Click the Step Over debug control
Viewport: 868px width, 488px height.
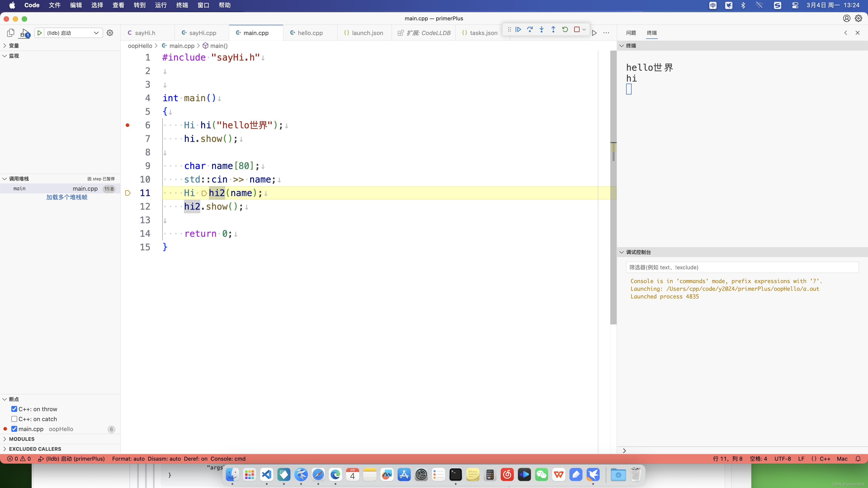(530, 29)
